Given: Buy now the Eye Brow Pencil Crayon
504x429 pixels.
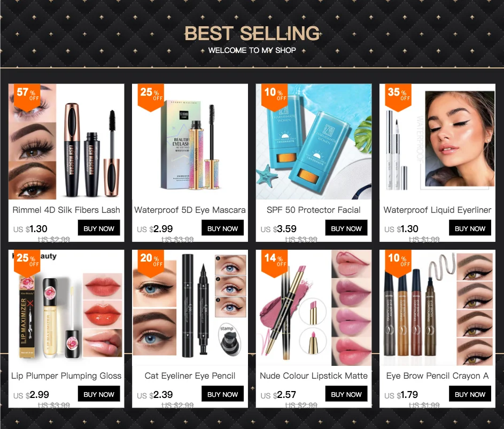Looking at the screenshot, I should point(470,394).
